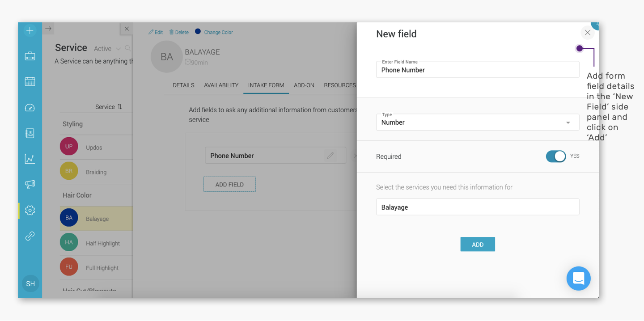Open the Active status filter dropdown
644x321 pixels.
pos(107,49)
